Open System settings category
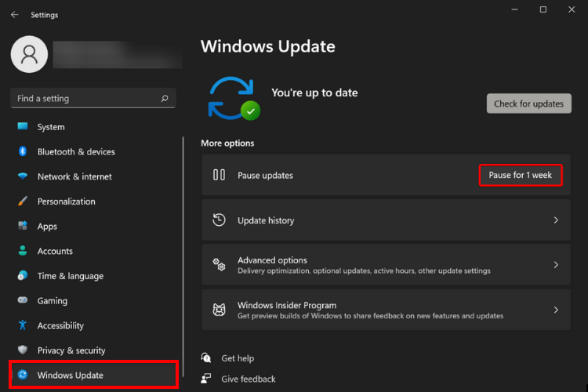 tap(51, 127)
